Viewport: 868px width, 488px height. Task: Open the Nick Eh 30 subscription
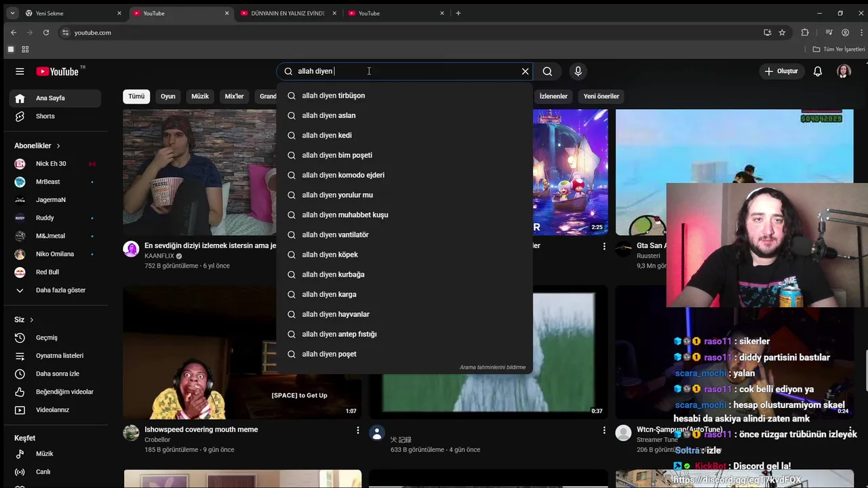pos(55,163)
